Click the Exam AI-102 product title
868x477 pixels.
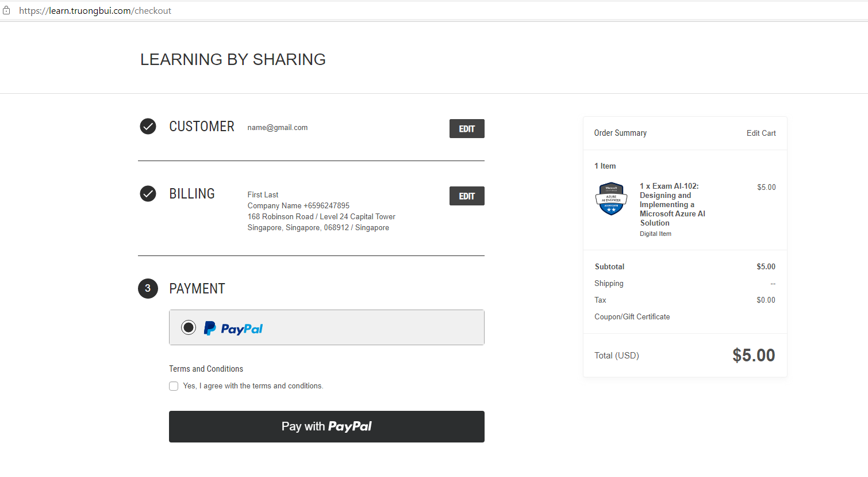(673, 204)
